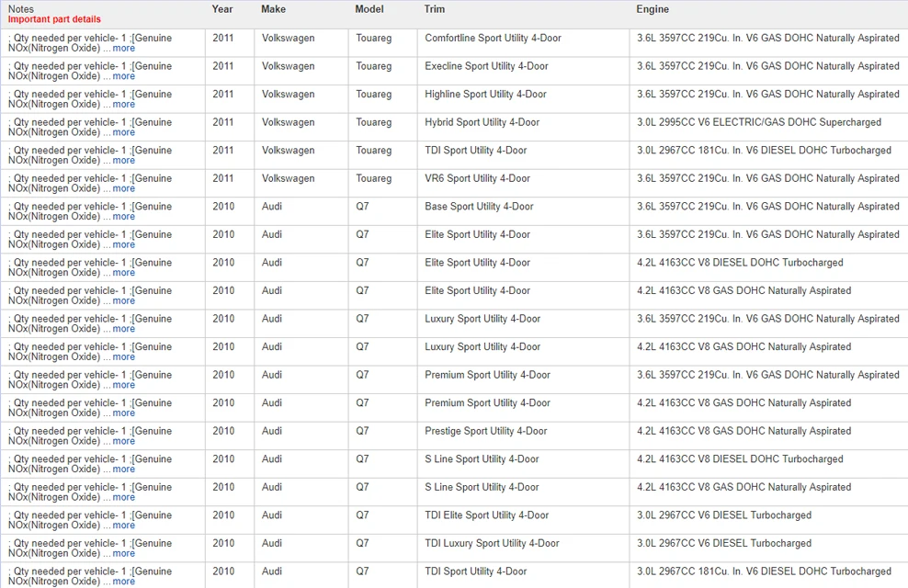The width and height of the screenshot is (908, 588).
Task: Click more link in Highline Sport Utility row
Action: pyautogui.click(x=123, y=104)
